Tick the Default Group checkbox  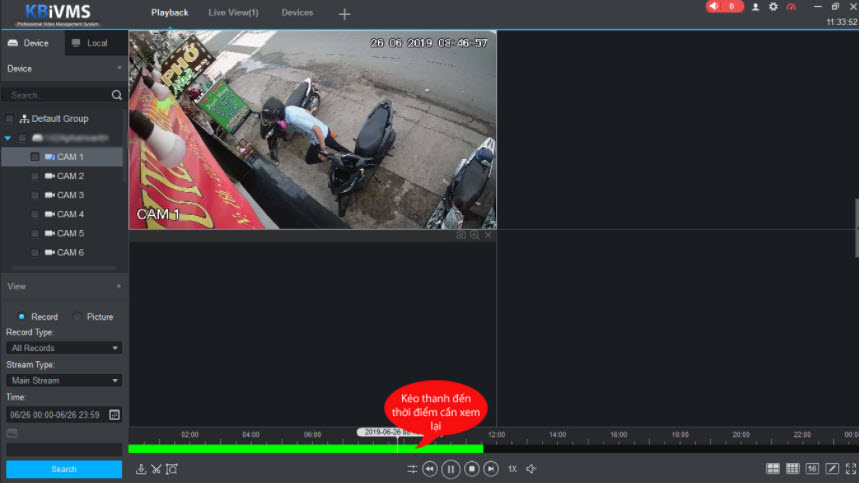click(10, 119)
